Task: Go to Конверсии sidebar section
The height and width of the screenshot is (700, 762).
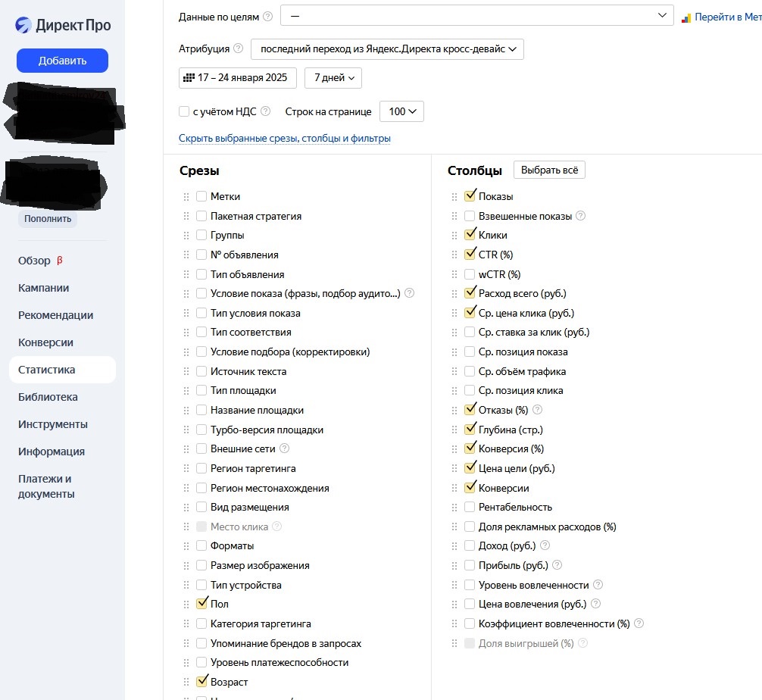Action: pyautogui.click(x=45, y=342)
